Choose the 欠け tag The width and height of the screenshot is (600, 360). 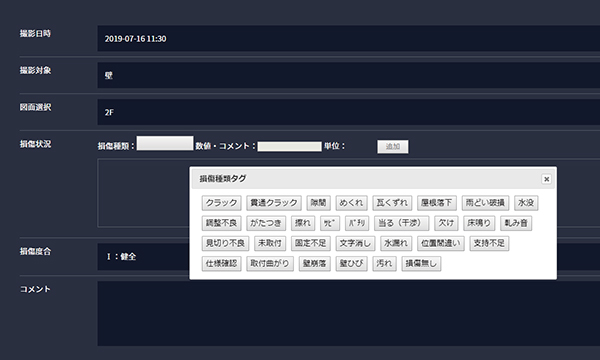tap(446, 223)
